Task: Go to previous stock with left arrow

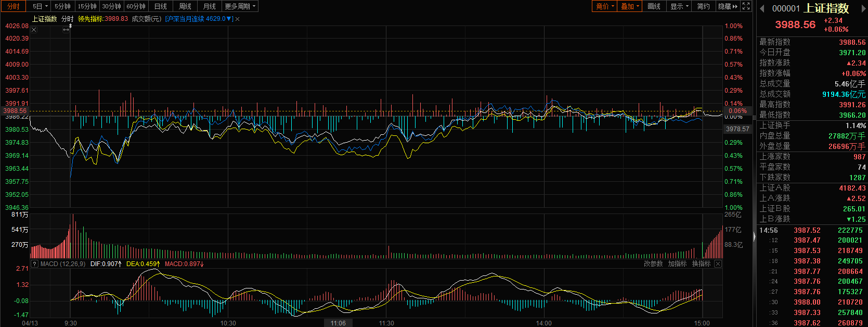Action: (x=762, y=8)
